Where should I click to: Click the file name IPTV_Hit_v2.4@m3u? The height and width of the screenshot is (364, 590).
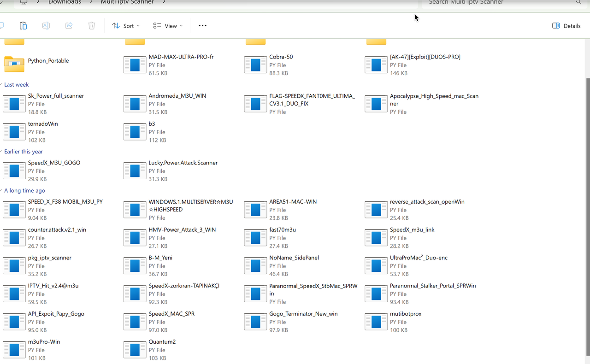(53, 286)
